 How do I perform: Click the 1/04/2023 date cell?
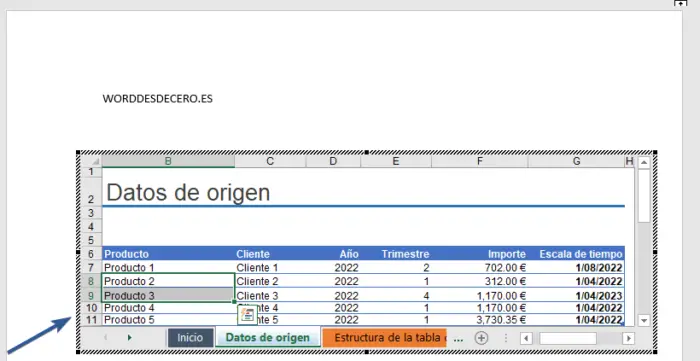[576, 295]
